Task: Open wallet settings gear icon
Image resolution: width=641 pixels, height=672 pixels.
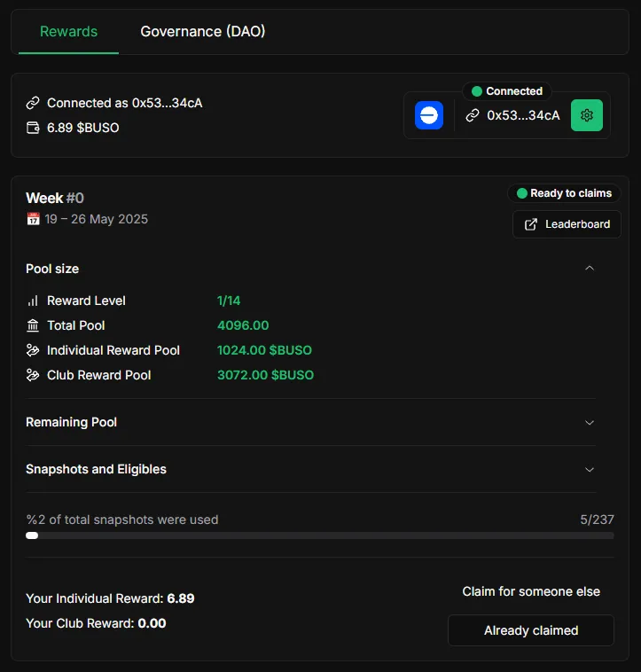Action: pos(587,115)
